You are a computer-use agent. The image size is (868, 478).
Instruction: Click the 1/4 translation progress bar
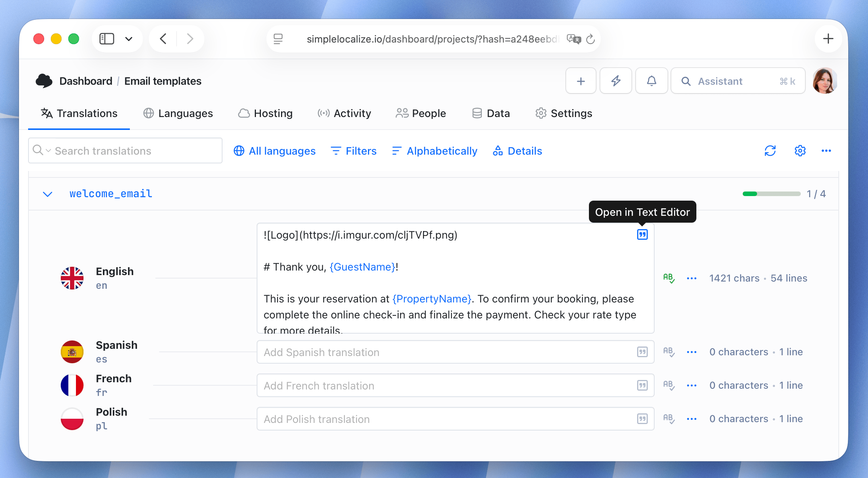(772, 193)
